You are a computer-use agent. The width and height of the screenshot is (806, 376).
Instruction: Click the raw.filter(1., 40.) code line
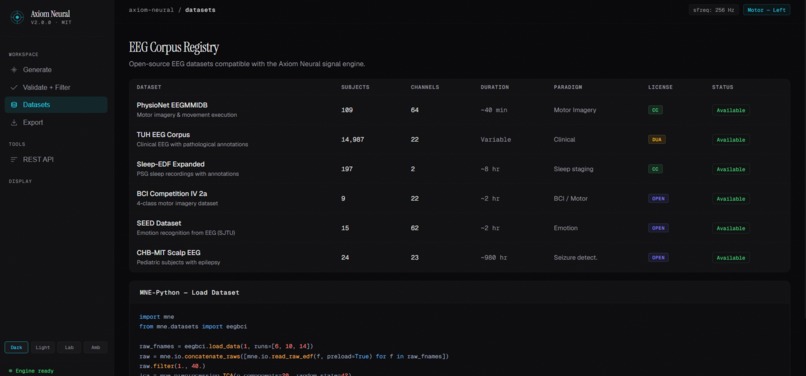(x=172, y=366)
